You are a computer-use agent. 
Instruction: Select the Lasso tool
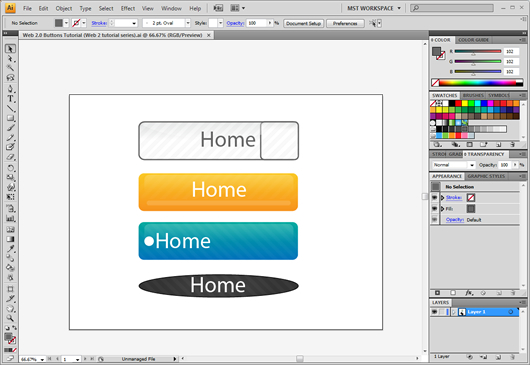10,77
